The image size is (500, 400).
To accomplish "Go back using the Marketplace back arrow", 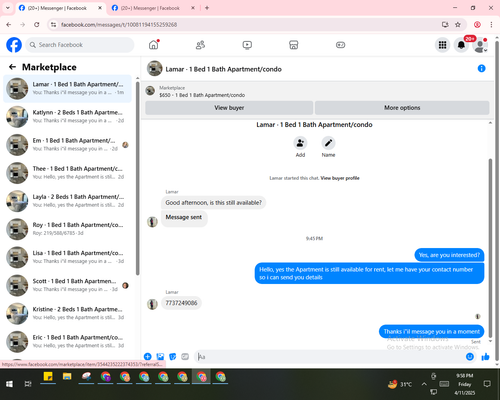I will 12,67.
